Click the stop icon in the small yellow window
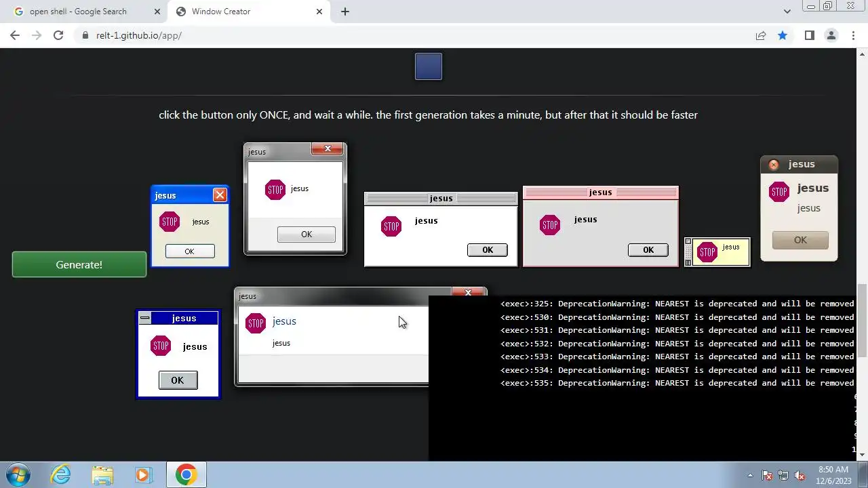Screen dimensions: 868x488 click(707, 253)
